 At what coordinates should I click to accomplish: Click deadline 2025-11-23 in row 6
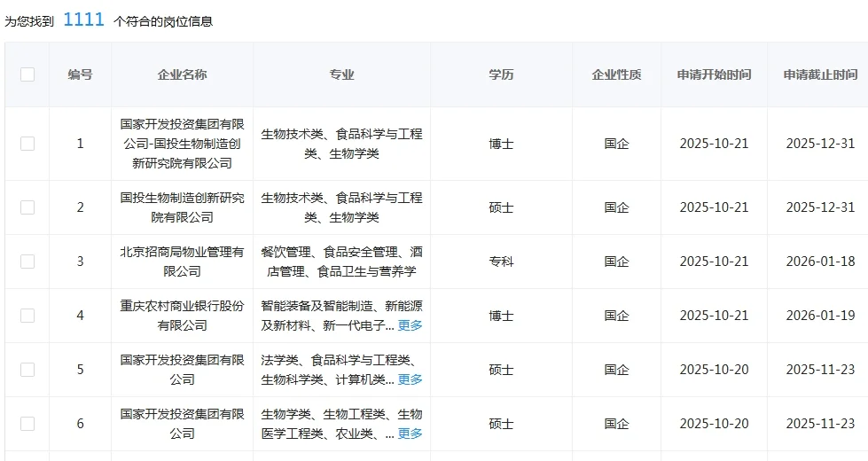coord(820,424)
